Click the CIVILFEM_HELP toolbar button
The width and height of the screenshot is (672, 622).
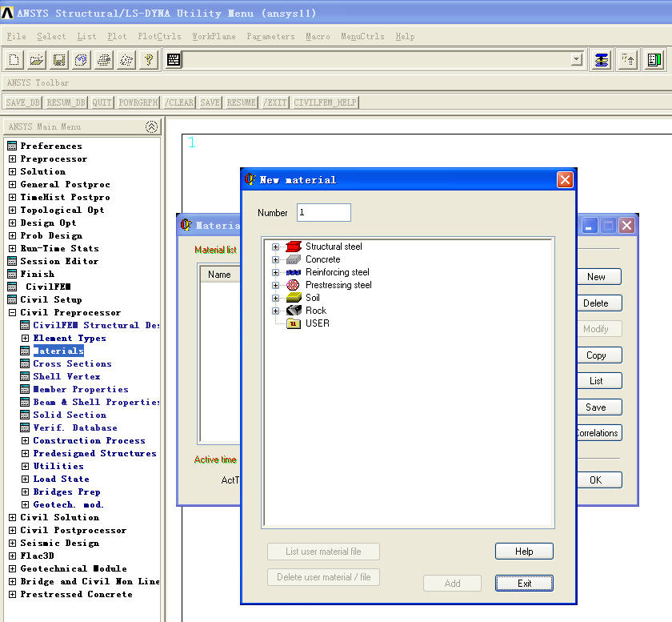coord(325,102)
